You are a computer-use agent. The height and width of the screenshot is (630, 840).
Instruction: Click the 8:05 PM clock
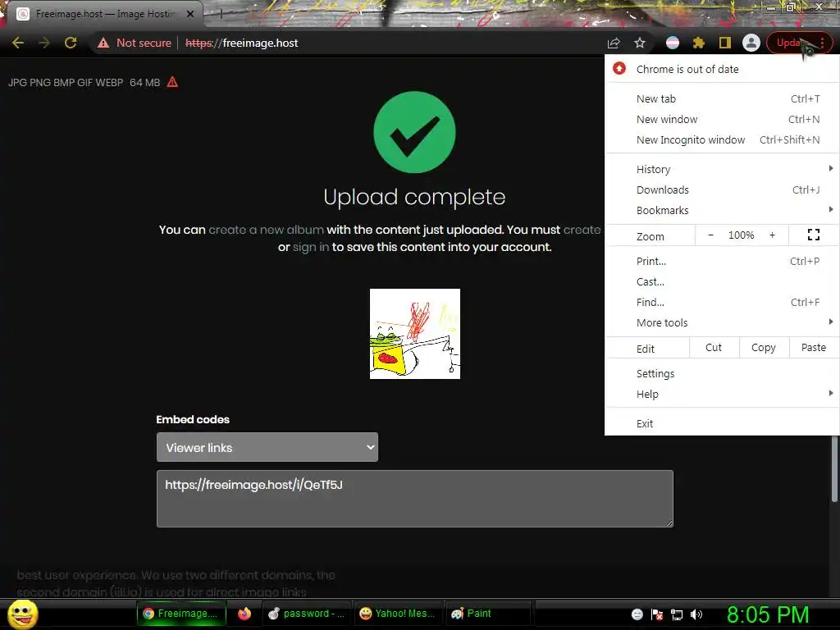click(x=768, y=614)
